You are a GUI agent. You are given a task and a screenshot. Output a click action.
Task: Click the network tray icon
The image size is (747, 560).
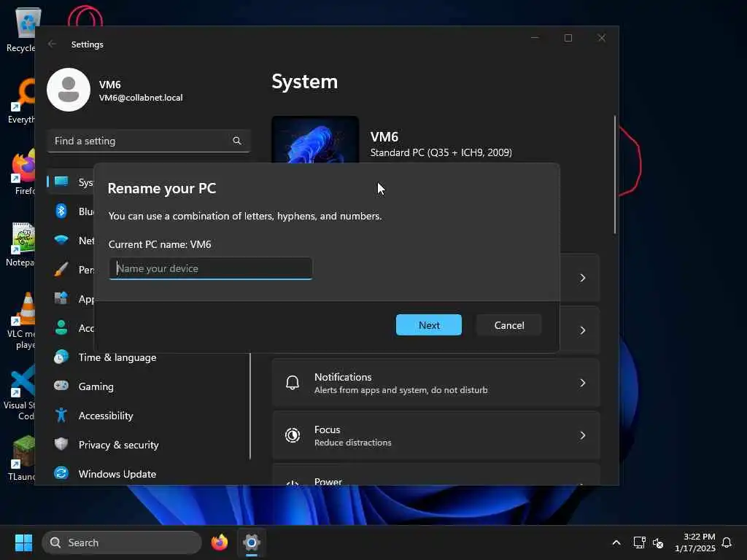pyautogui.click(x=639, y=542)
